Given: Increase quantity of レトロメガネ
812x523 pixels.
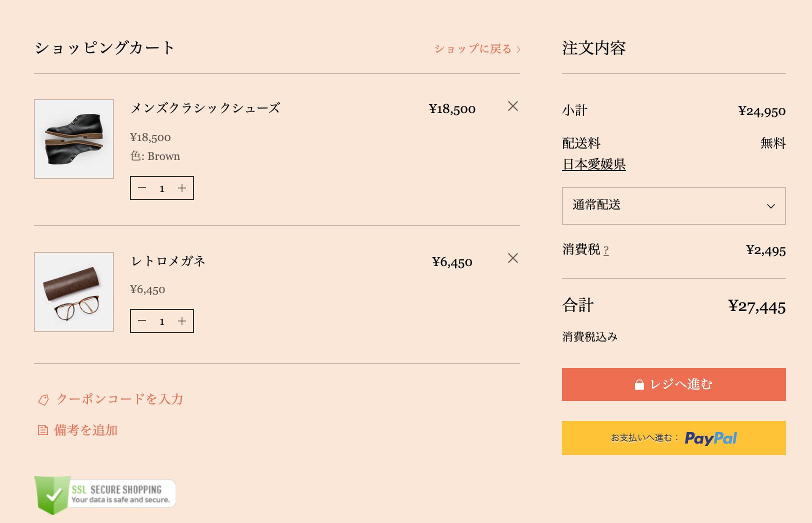Looking at the screenshot, I should coord(182,321).
